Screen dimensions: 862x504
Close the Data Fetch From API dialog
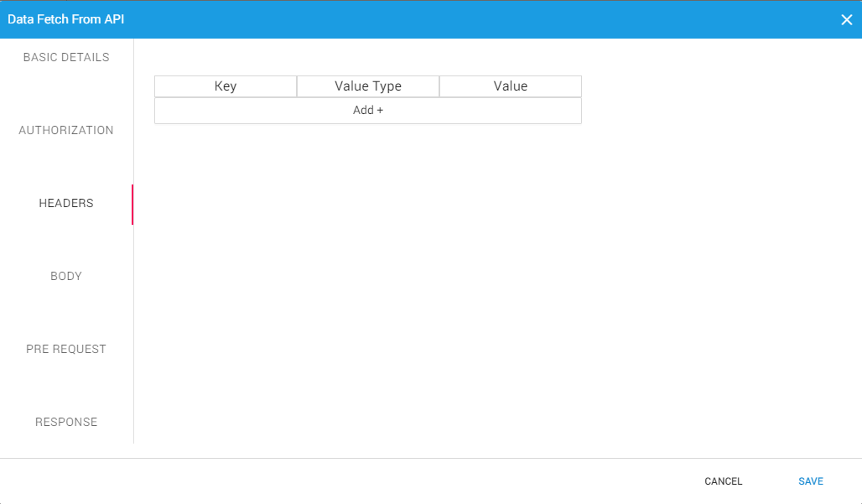(846, 19)
